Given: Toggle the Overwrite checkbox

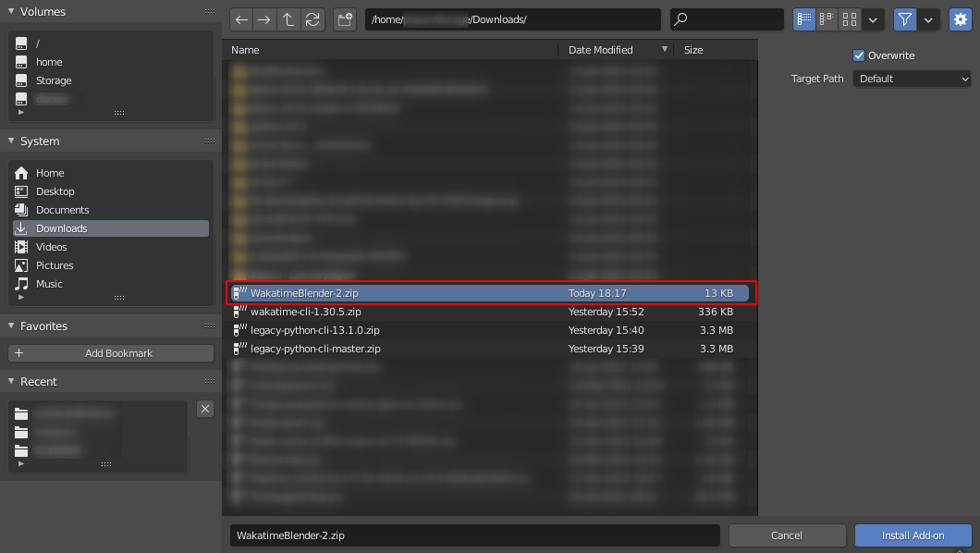Looking at the screenshot, I should pyautogui.click(x=859, y=55).
